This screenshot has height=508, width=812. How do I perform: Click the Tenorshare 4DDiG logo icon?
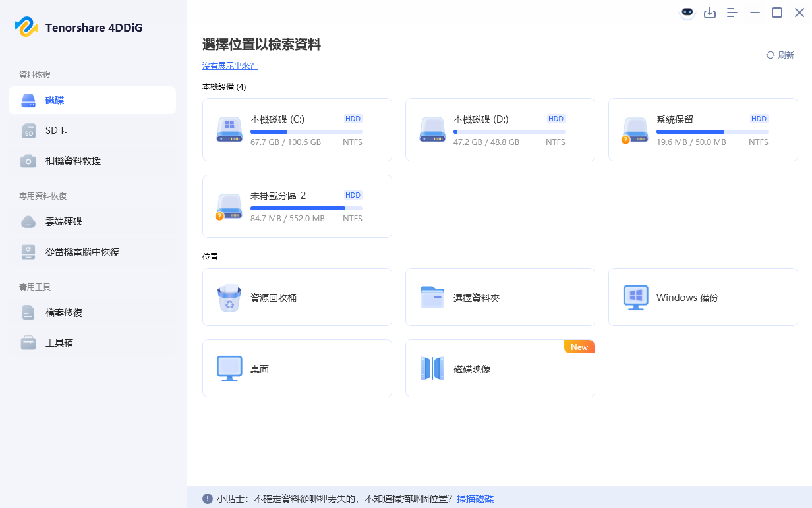[26, 27]
